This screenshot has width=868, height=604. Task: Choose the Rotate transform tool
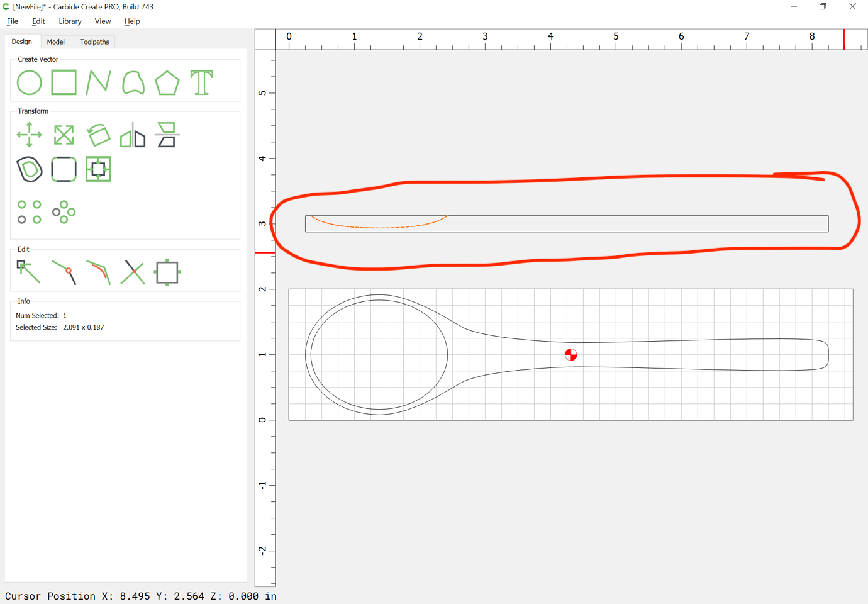(x=98, y=135)
